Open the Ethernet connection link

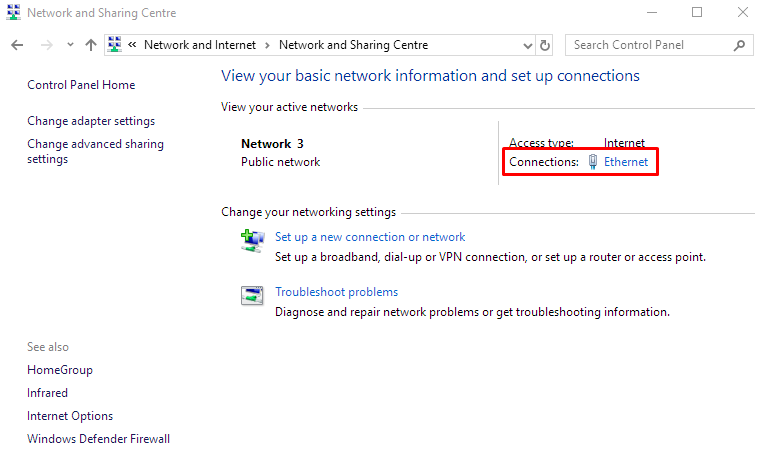click(626, 162)
